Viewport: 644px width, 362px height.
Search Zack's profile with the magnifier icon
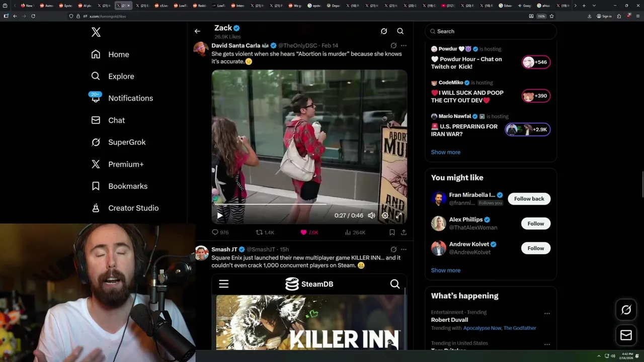pos(400,31)
